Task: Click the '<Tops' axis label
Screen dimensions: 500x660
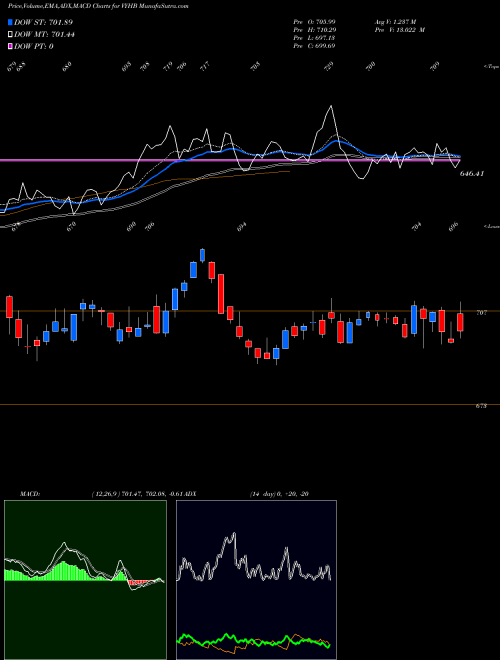Action: 491,67
